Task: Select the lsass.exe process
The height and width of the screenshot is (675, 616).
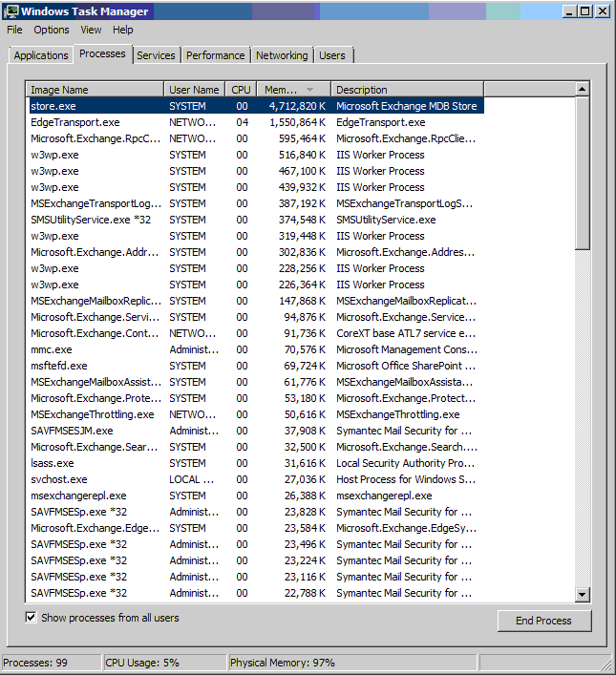Action: [x=257, y=463]
